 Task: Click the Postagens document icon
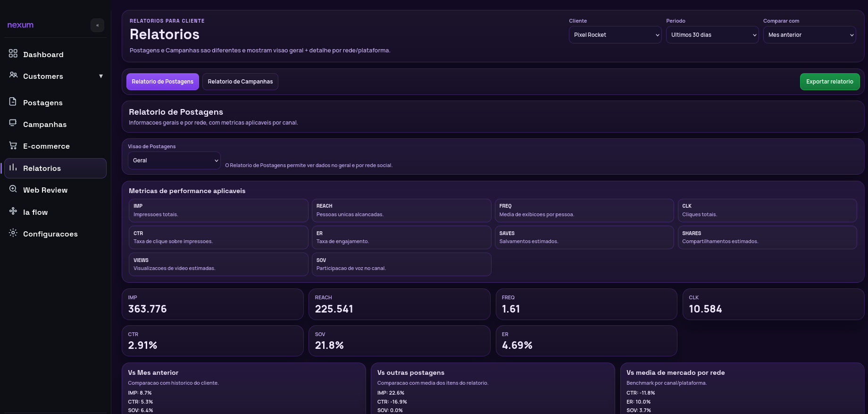tap(13, 102)
